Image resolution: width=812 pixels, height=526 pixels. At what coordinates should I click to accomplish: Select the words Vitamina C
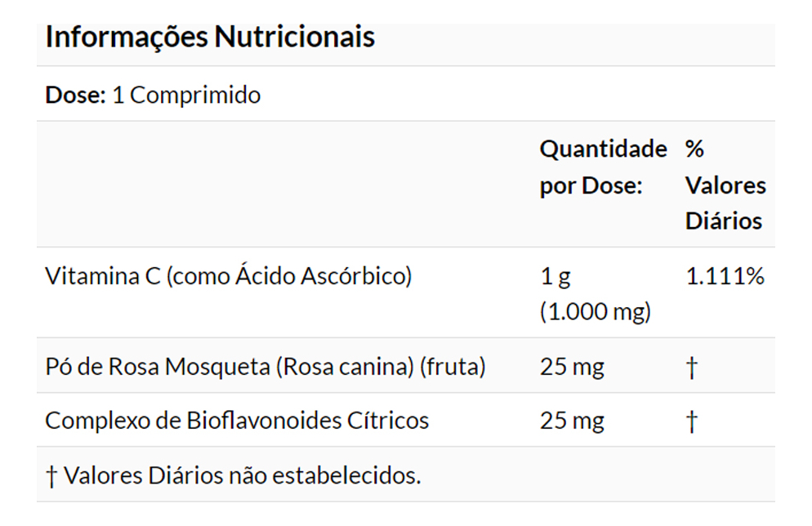click(102, 276)
